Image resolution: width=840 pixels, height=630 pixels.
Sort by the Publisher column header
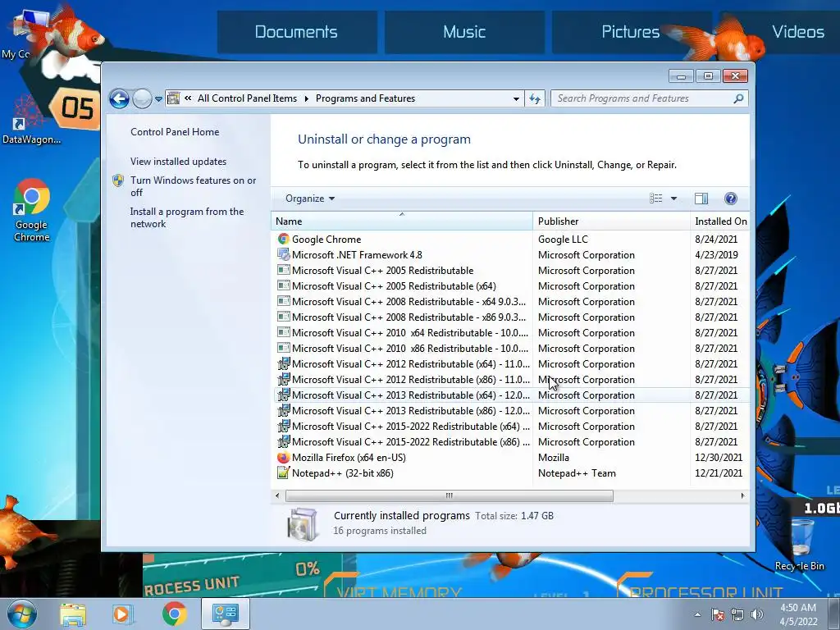(x=611, y=221)
